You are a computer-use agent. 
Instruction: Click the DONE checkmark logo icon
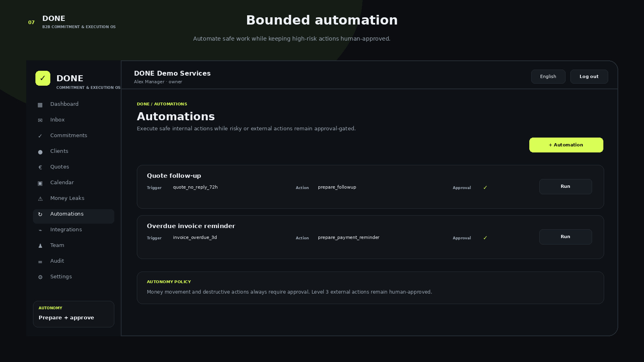point(43,78)
